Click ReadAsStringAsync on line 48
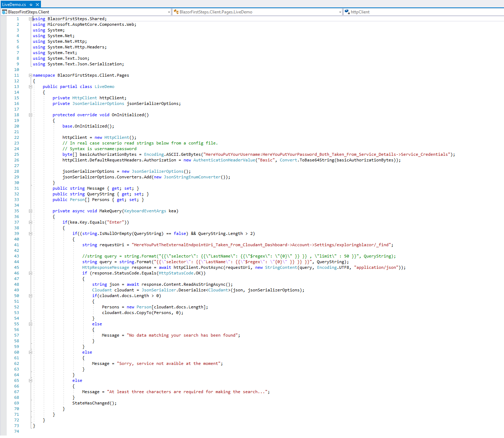504x438 pixels. 204,284
